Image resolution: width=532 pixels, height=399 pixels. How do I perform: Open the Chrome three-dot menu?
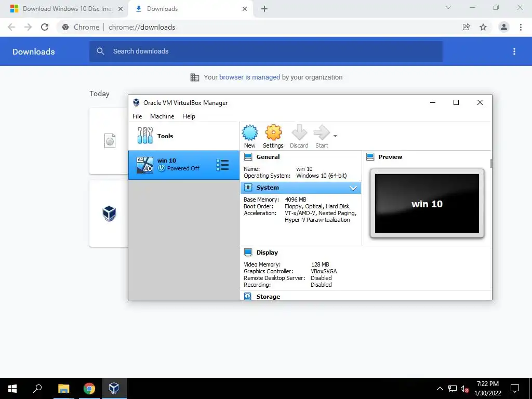[x=521, y=27]
